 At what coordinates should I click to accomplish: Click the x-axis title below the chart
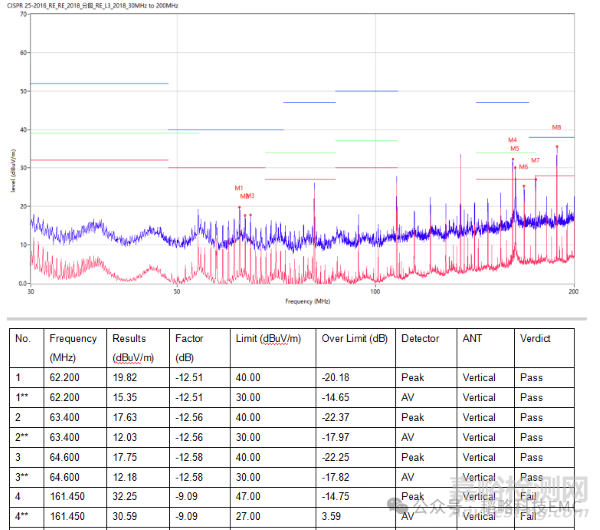click(x=307, y=300)
